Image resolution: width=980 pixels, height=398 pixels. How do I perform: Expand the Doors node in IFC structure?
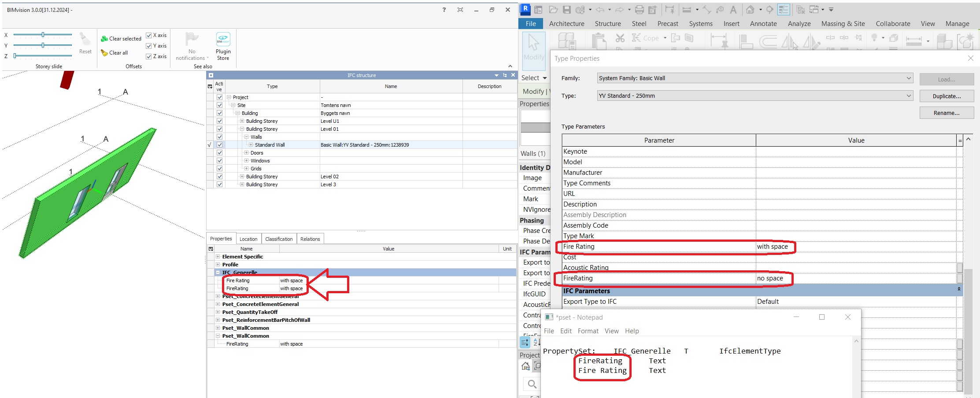pos(246,153)
